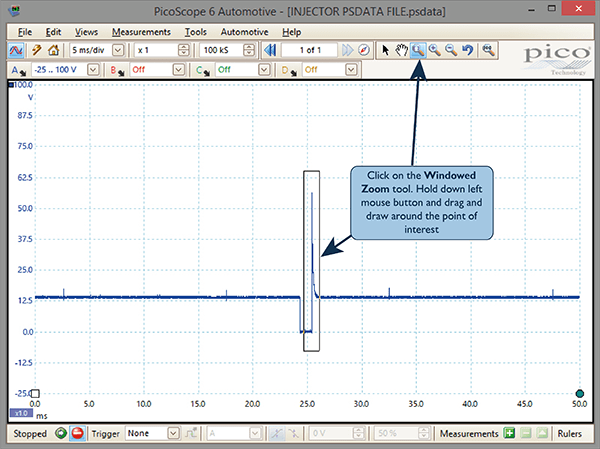Adjust the 50 % pre-trigger stepper
The width and height of the screenshot is (600, 449).
pyautogui.click(x=424, y=433)
